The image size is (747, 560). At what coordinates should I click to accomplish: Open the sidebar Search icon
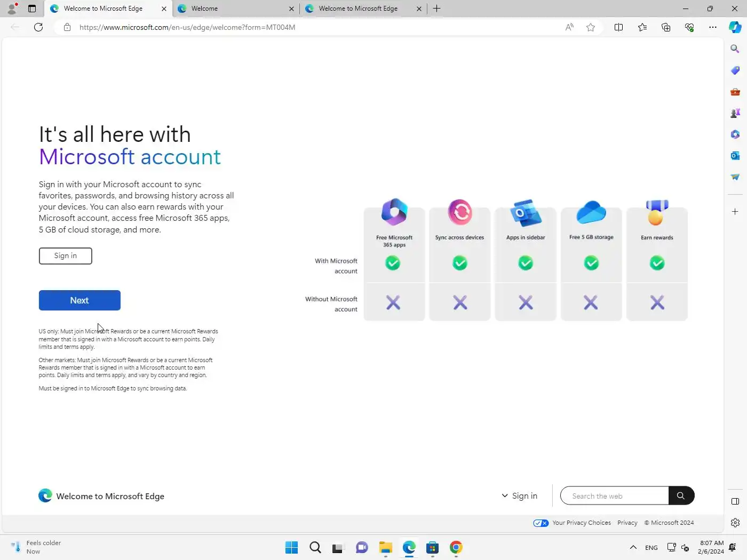click(735, 49)
